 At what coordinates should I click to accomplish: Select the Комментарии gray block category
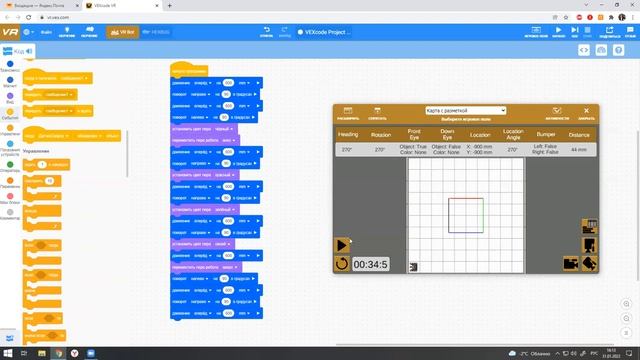point(10,214)
